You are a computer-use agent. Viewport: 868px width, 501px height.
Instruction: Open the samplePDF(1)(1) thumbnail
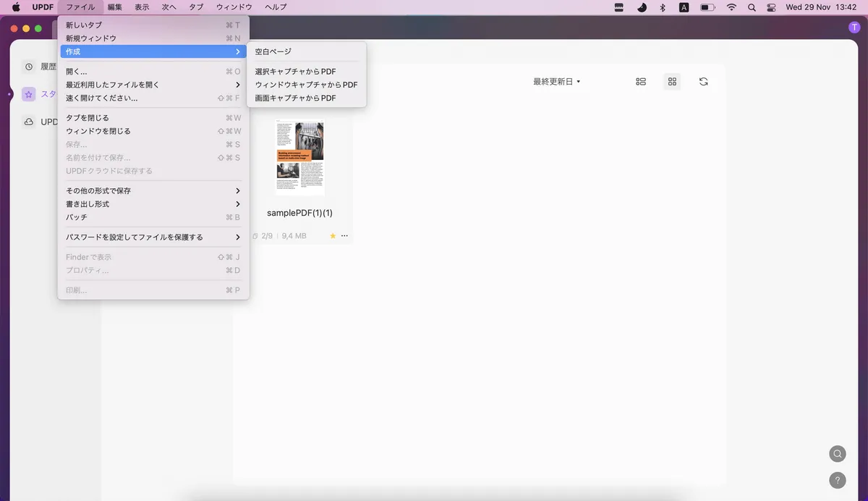point(300,158)
